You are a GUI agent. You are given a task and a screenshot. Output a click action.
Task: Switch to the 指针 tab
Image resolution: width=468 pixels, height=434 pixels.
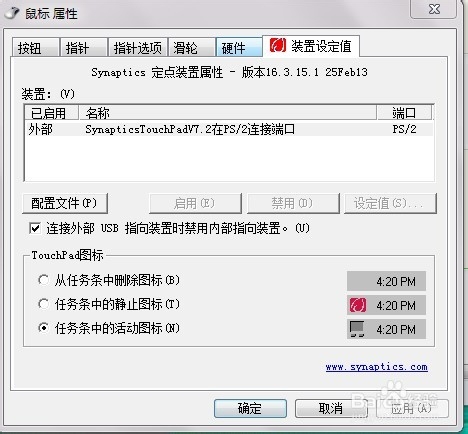84,48
